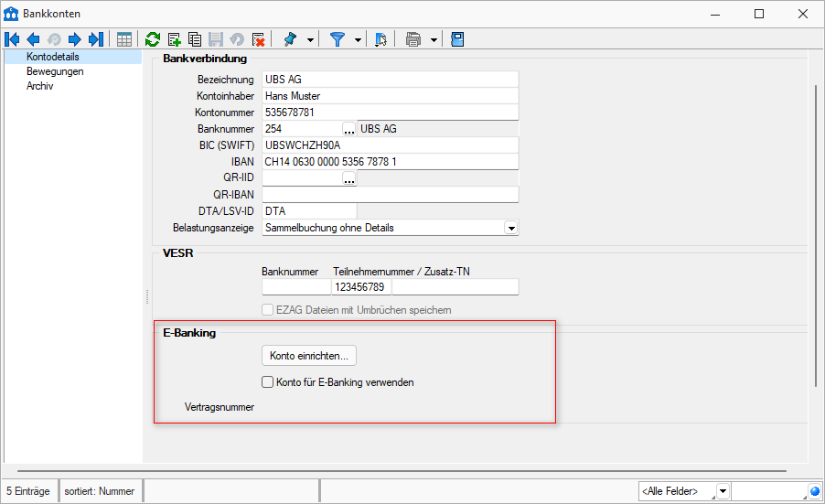825x504 pixels.
Task: Click the document-with-cursor toolbar icon
Action: point(380,39)
